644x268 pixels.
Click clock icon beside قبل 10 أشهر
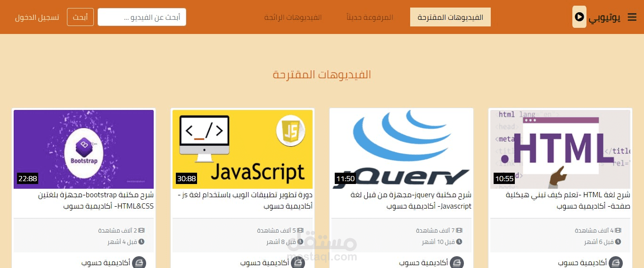(459, 242)
